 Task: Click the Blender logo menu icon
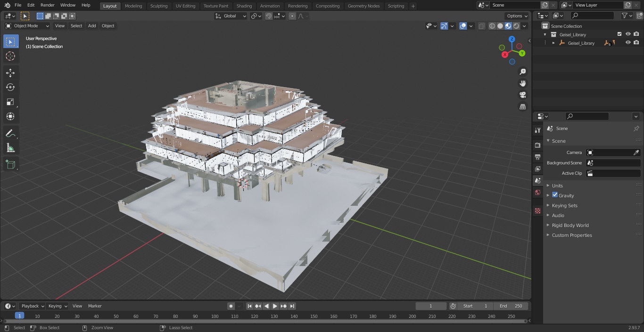[8, 5]
